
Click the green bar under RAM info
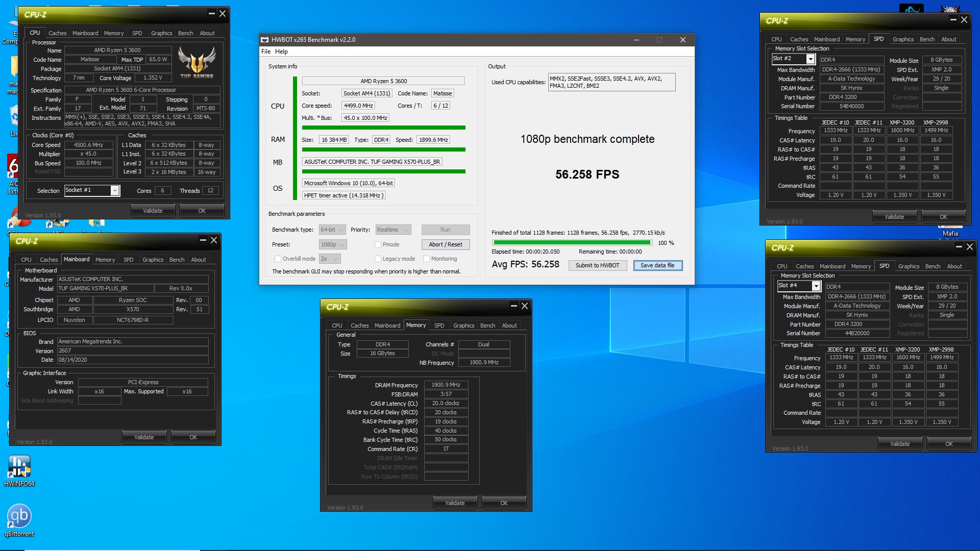(384, 149)
